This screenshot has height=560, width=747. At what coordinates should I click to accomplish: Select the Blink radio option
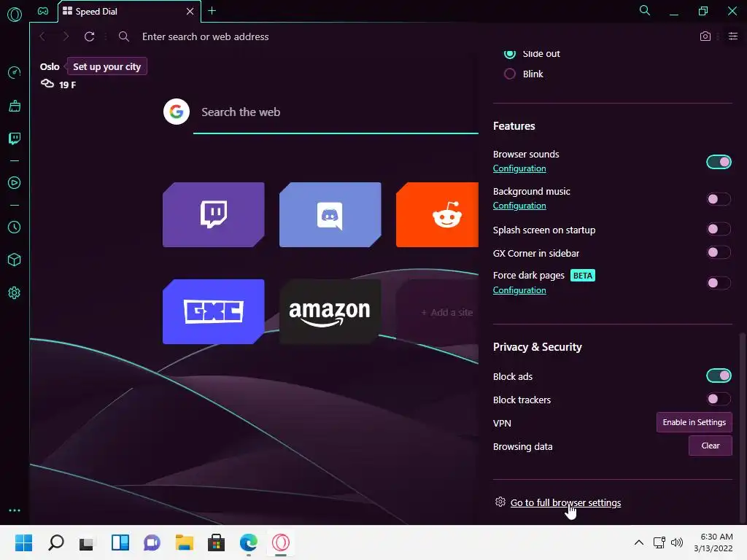pyautogui.click(x=510, y=74)
